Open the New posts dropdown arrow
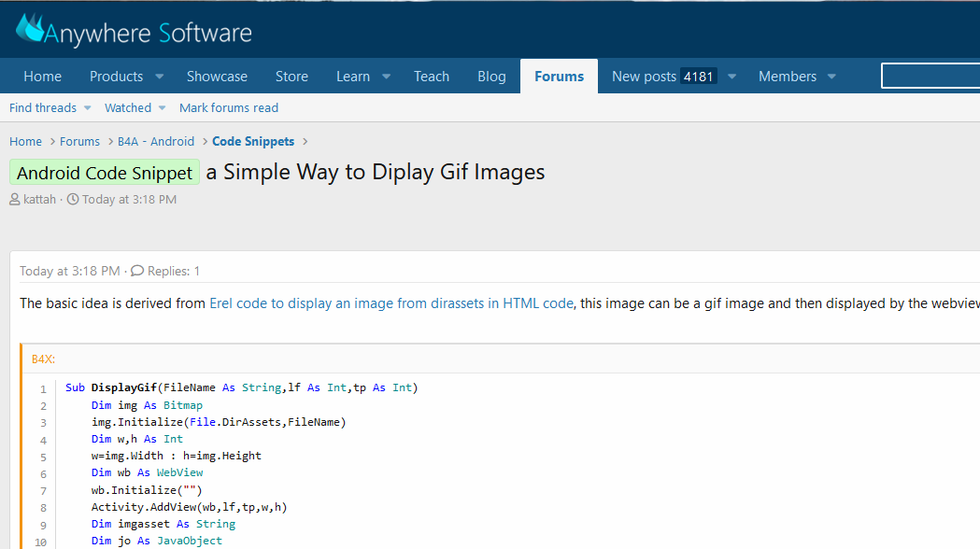This screenshot has width=980, height=549. (732, 77)
